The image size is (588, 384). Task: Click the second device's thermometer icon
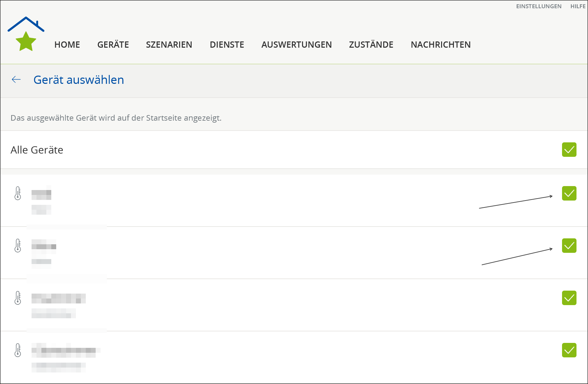[x=18, y=246]
